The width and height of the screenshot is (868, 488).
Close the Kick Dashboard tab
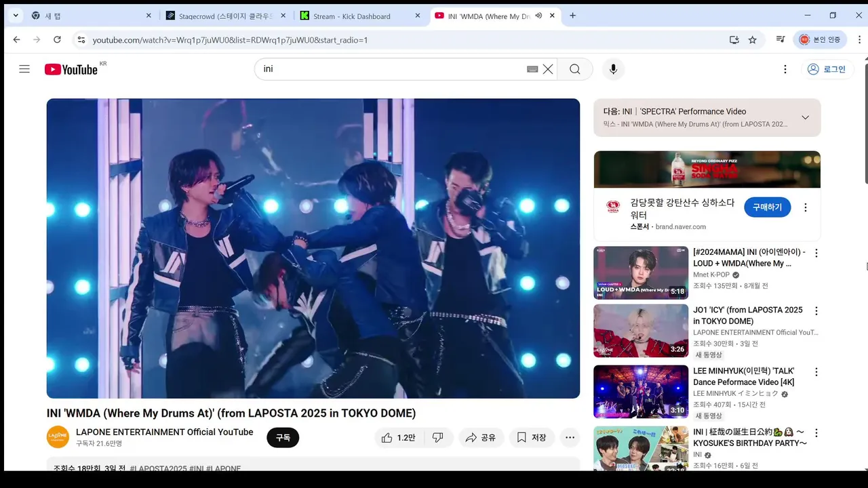coord(418,16)
